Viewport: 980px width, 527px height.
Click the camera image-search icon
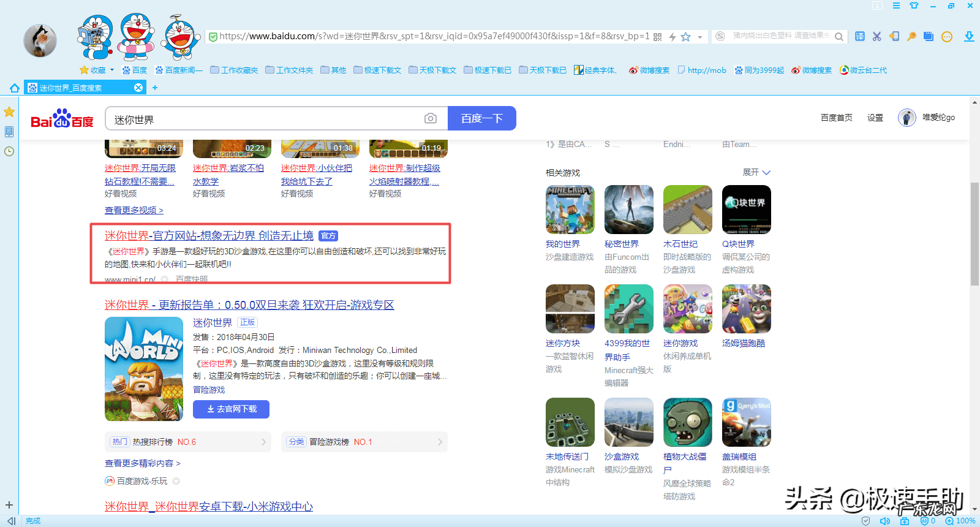pos(431,118)
